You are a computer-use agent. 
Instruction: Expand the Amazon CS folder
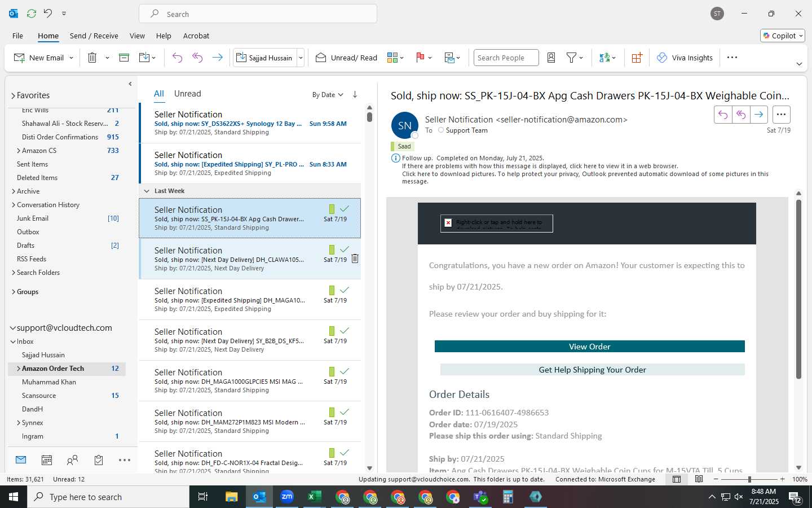pyautogui.click(x=19, y=151)
